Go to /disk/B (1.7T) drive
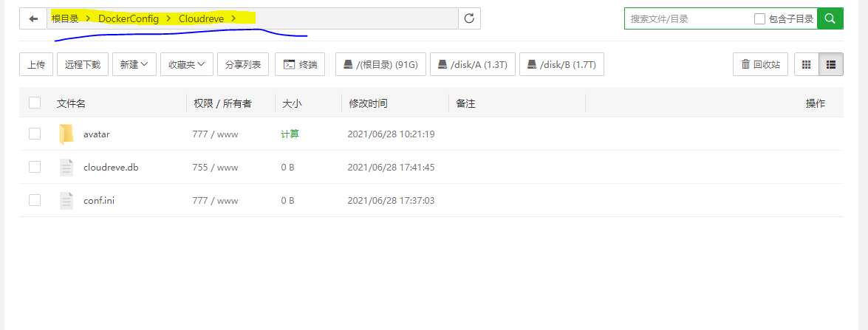Screen dimensions: 868x330 (x=562, y=64)
